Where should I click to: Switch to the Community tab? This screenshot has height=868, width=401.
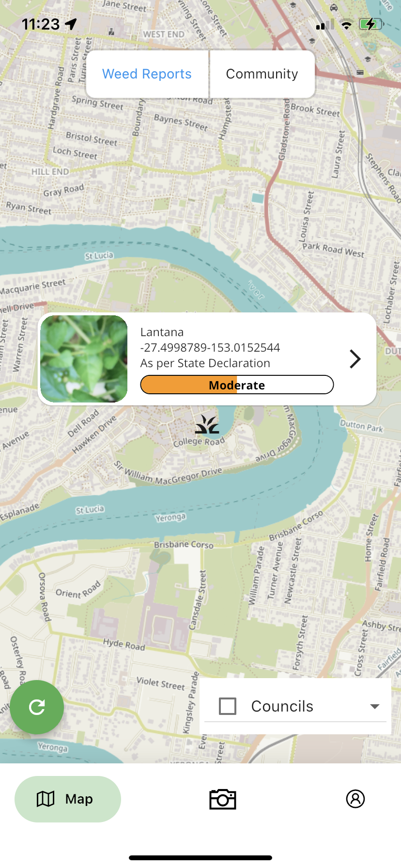pos(262,74)
